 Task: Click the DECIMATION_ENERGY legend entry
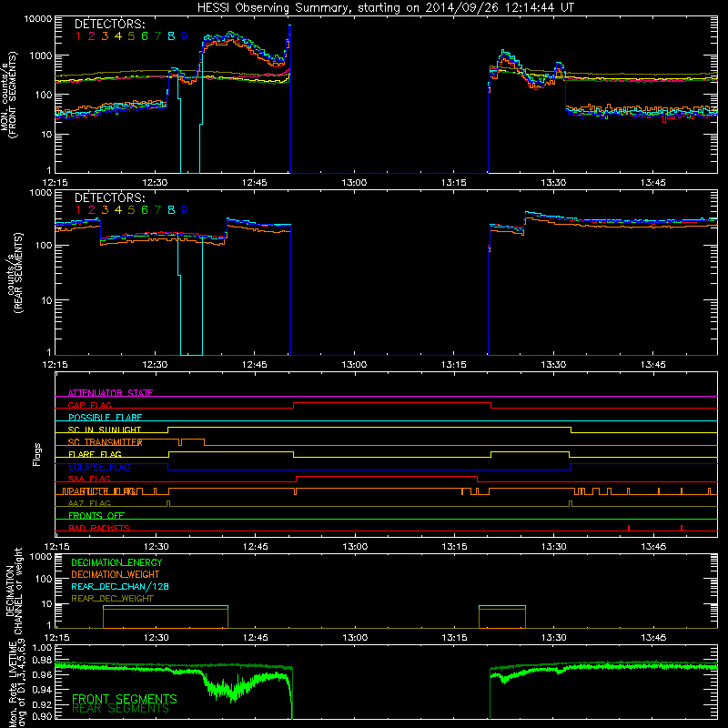[116, 562]
